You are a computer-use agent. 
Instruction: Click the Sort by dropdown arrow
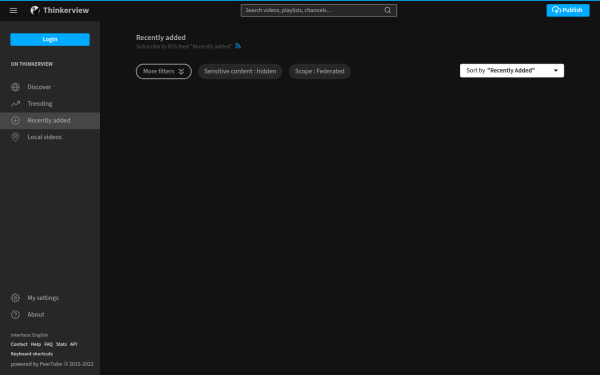click(556, 71)
